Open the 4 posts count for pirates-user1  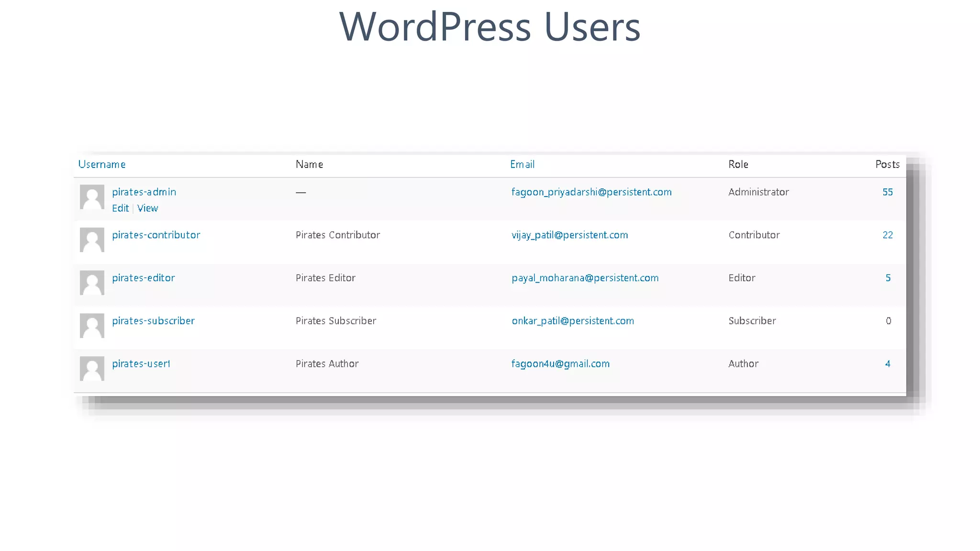888,364
